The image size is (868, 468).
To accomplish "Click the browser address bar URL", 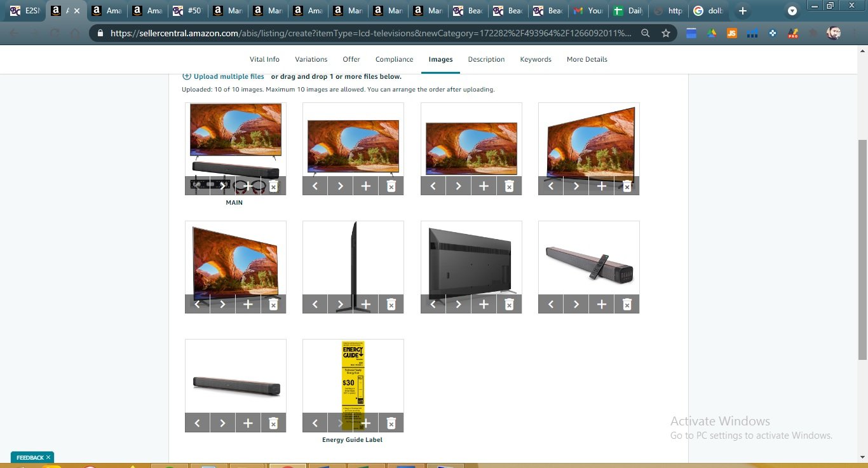I will pyautogui.click(x=369, y=33).
